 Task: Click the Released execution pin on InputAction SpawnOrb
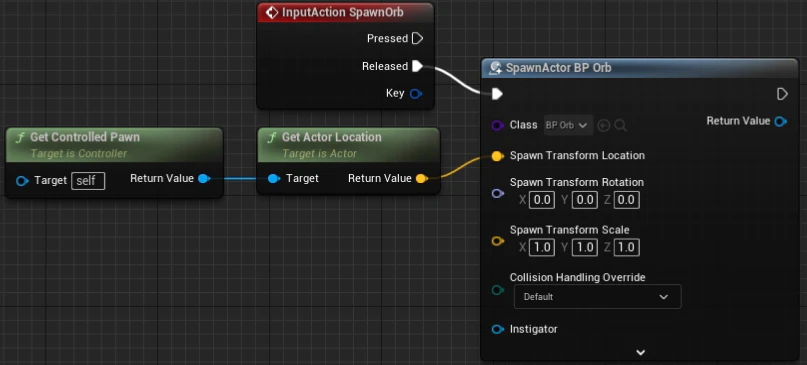coord(417,66)
